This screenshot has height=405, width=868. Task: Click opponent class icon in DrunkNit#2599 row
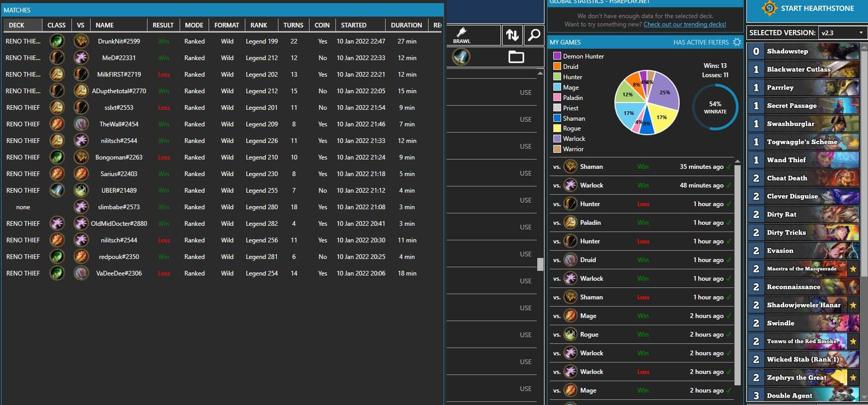81,41
